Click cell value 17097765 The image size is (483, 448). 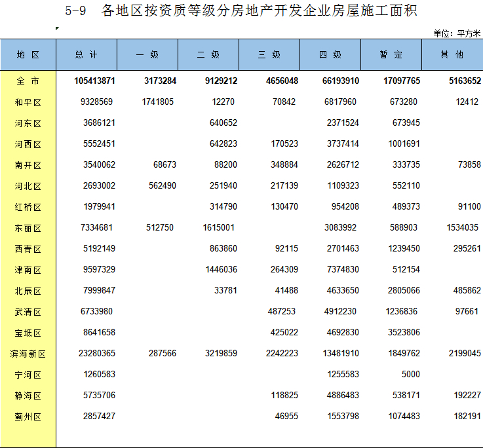pyautogui.click(x=402, y=81)
